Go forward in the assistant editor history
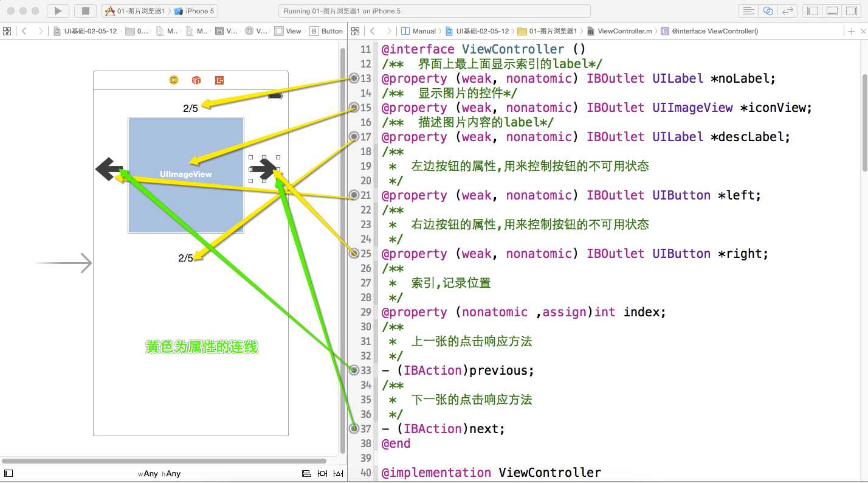Viewport: 868px width, 483px height. coord(389,31)
